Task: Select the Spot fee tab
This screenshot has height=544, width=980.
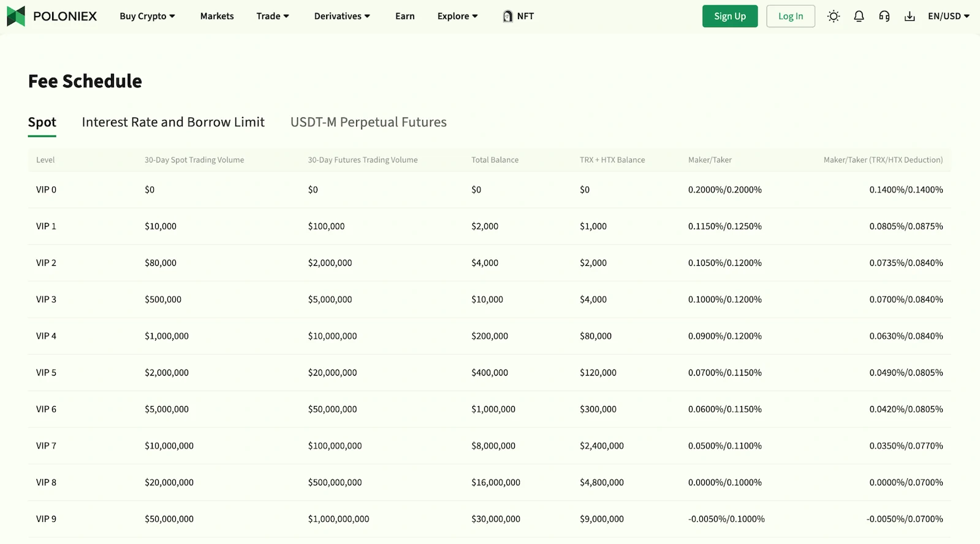Action: click(42, 123)
